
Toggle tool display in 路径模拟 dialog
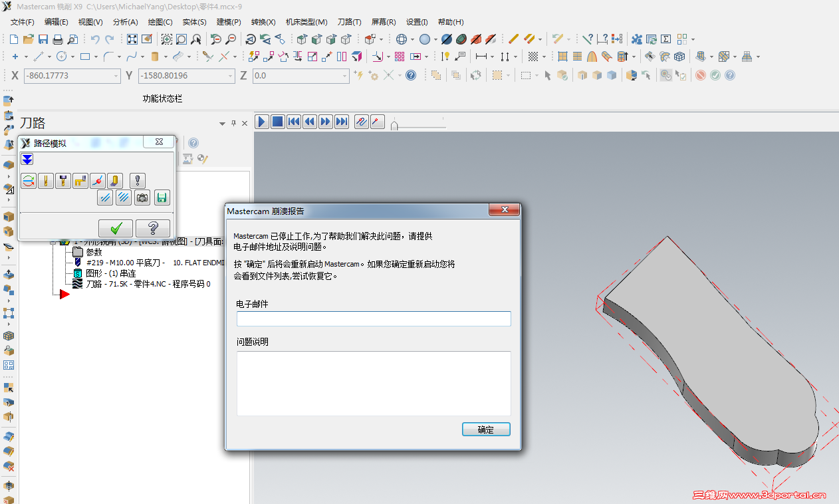pos(46,180)
